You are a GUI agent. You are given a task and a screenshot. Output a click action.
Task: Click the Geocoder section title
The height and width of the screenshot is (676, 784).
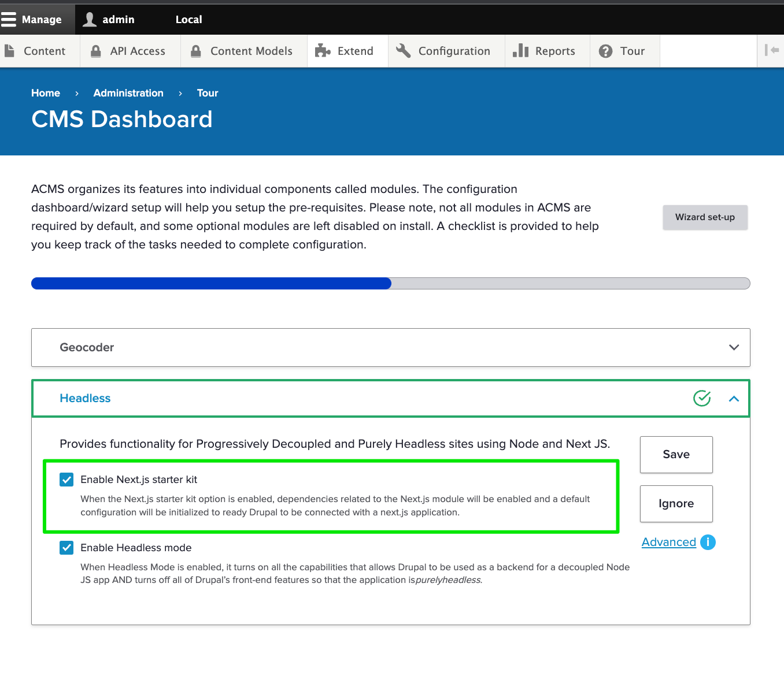(x=87, y=347)
